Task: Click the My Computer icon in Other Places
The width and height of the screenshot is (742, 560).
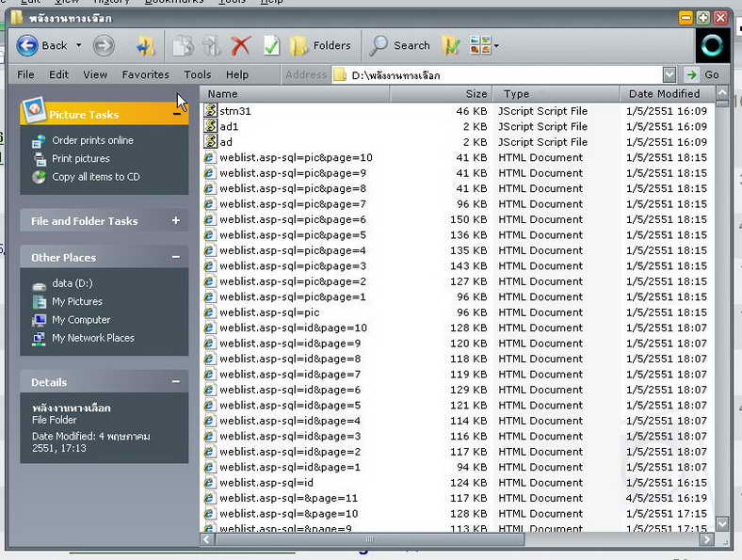Action: [x=40, y=320]
